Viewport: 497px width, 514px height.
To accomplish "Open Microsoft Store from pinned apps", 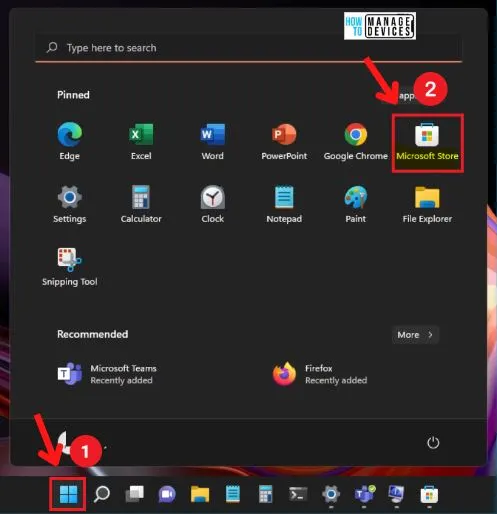I will pos(427,141).
